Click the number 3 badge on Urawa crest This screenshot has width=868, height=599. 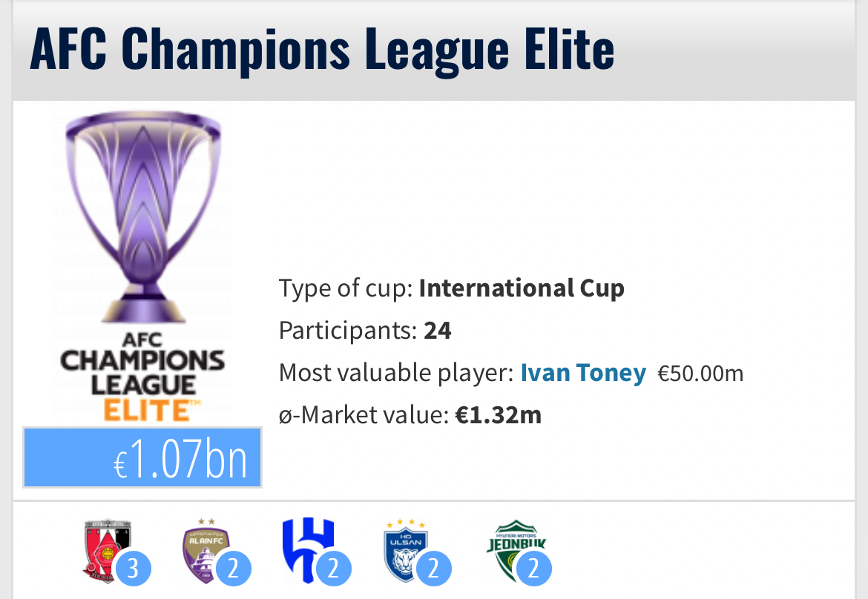tap(133, 569)
